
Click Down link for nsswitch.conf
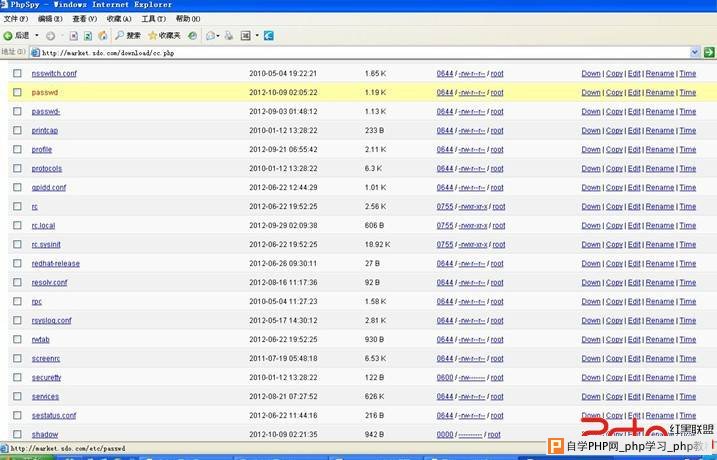tap(591, 74)
